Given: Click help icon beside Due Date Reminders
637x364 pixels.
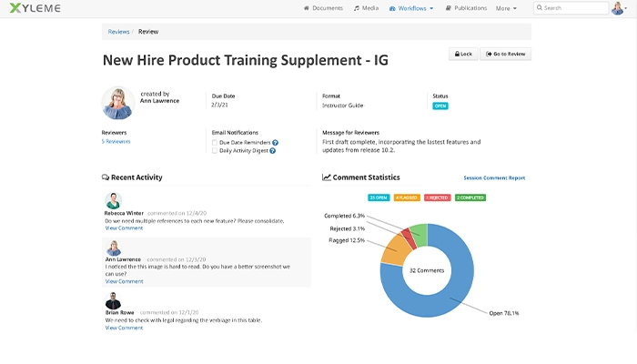Looking at the screenshot, I should point(275,142).
